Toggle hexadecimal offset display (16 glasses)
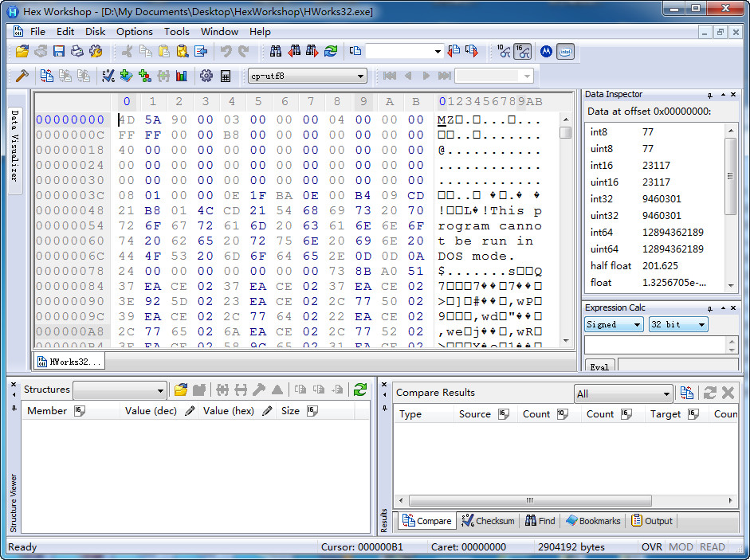The height and width of the screenshot is (560, 750). click(x=523, y=51)
